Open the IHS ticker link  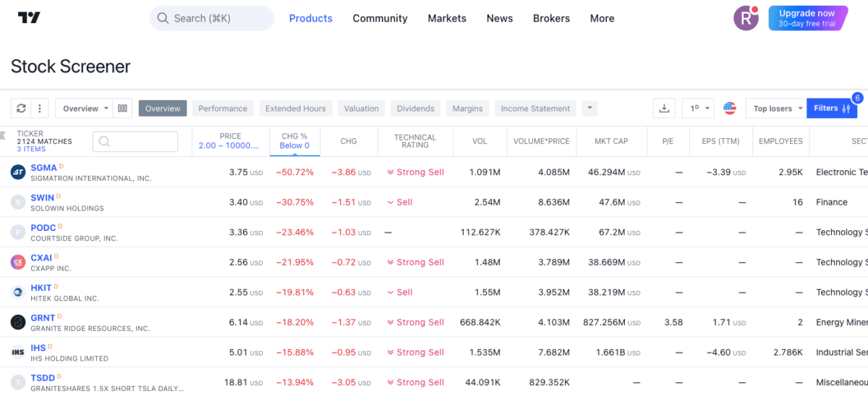point(38,347)
